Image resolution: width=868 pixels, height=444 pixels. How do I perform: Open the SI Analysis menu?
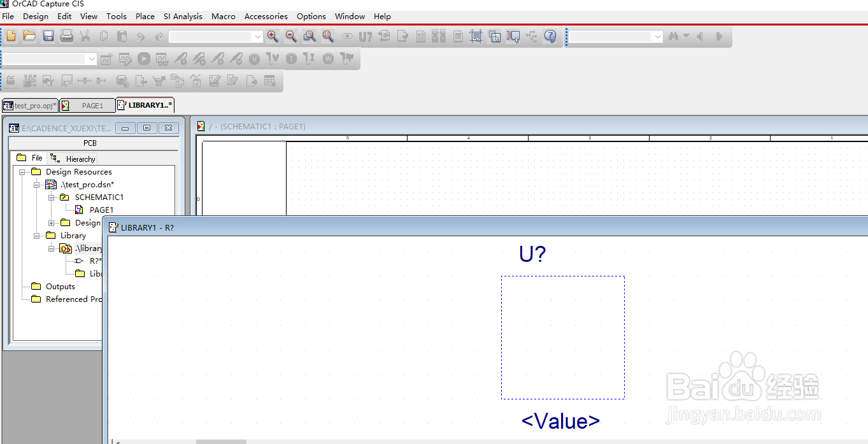point(183,17)
